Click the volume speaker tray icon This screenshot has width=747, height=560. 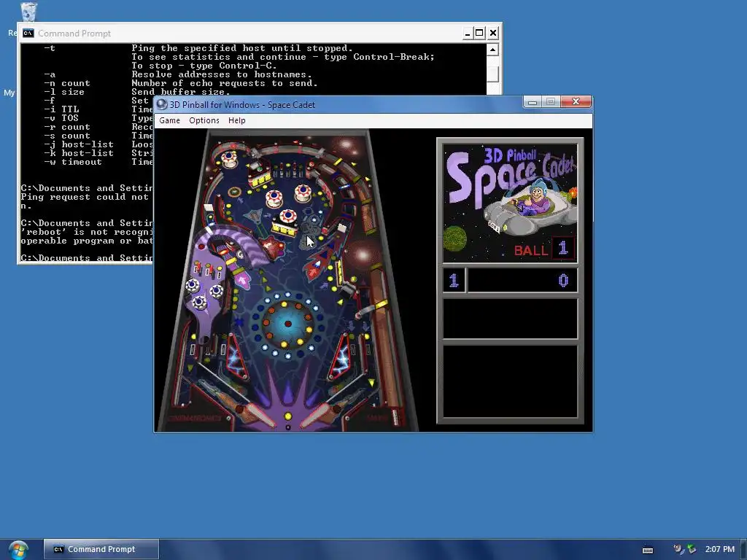point(678,550)
